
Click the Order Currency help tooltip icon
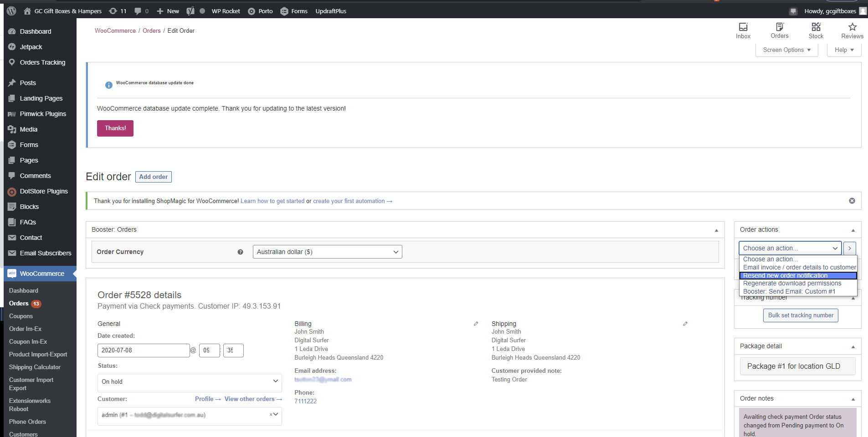tap(240, 252)
